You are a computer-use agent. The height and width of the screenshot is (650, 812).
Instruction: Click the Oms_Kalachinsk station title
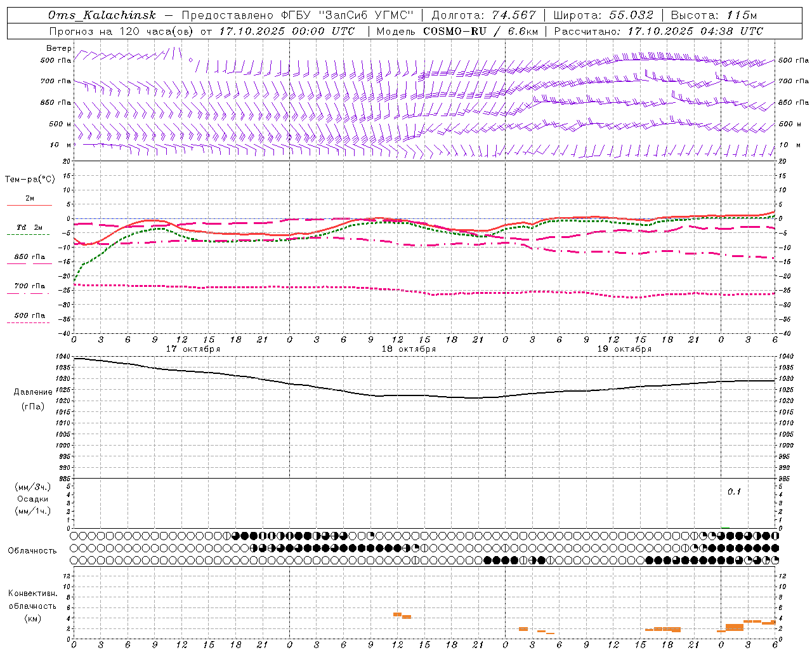(102, 15)
